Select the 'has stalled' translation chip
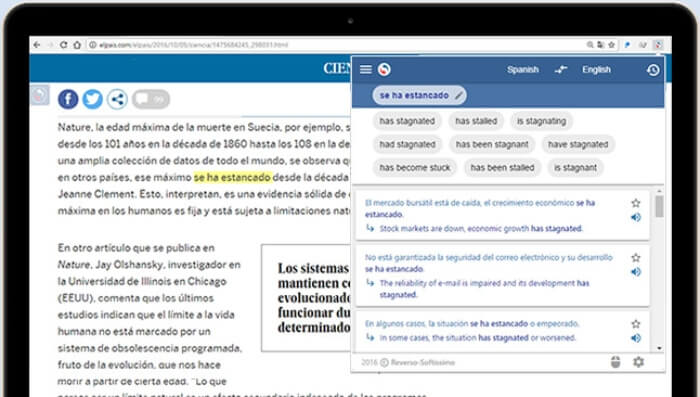This screenshot has height=397, width=700. [476, 121]
